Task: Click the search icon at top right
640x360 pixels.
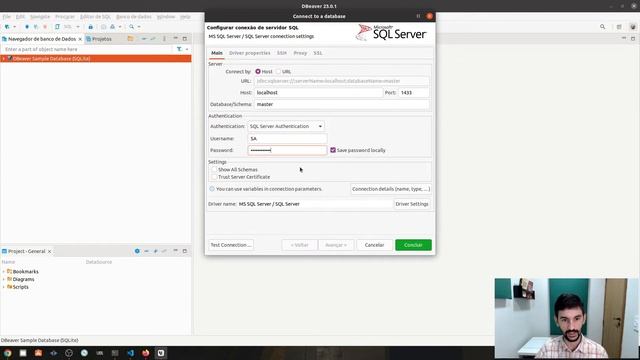Action: point(602,27)
